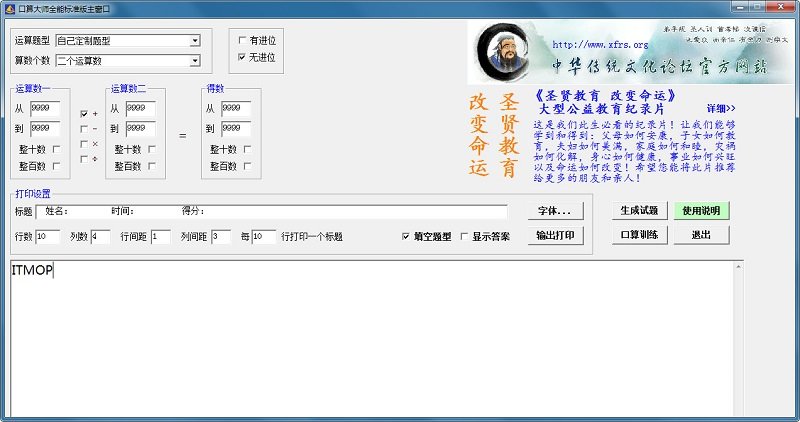This screenshot has width=800, height=422.
Task: Toggle the addition (+) operator checkbox
Action: [x=84, y=113]
